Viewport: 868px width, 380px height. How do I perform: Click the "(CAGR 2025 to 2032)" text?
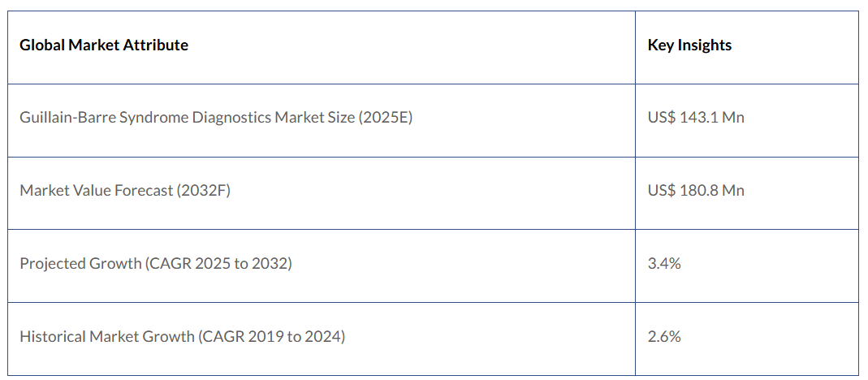click(x=216, y=264)
